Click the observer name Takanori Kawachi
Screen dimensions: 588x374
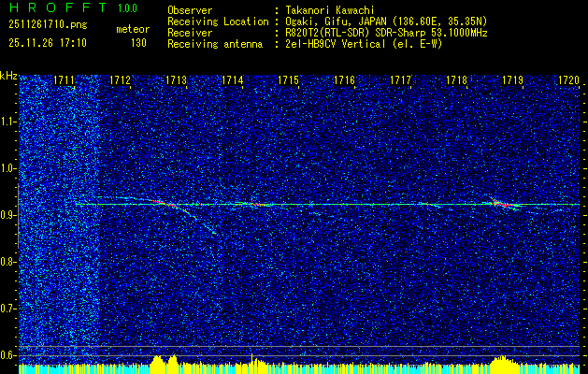point(330,10)
